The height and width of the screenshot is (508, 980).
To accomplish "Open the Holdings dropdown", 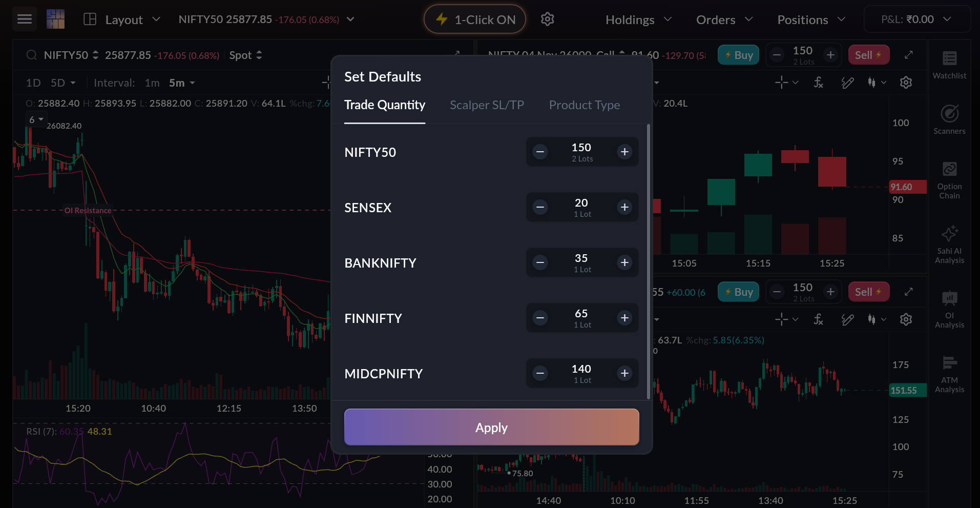I will point(638,19).
